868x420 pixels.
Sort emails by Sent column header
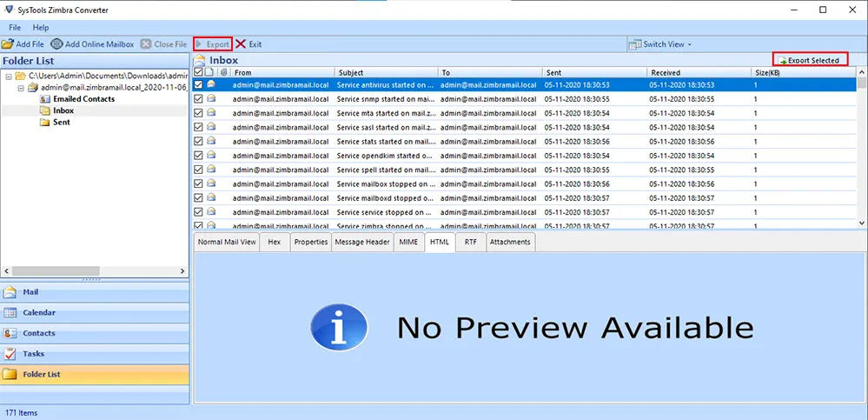tap(594, 72)
